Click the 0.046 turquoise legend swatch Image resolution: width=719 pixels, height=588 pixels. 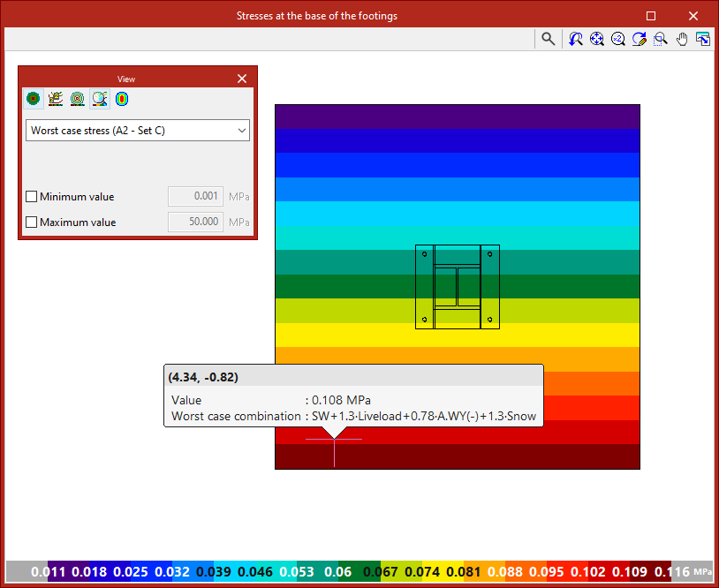(x=276, y=571)
